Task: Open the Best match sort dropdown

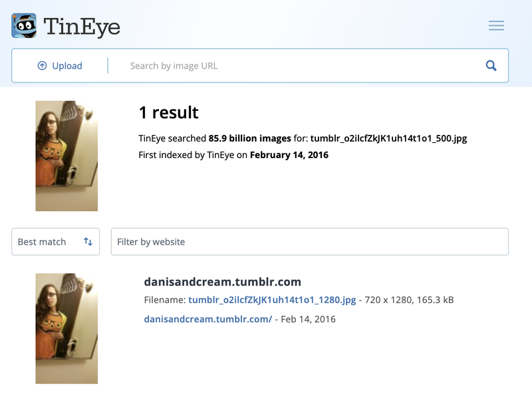Action: tap(56, 242)
